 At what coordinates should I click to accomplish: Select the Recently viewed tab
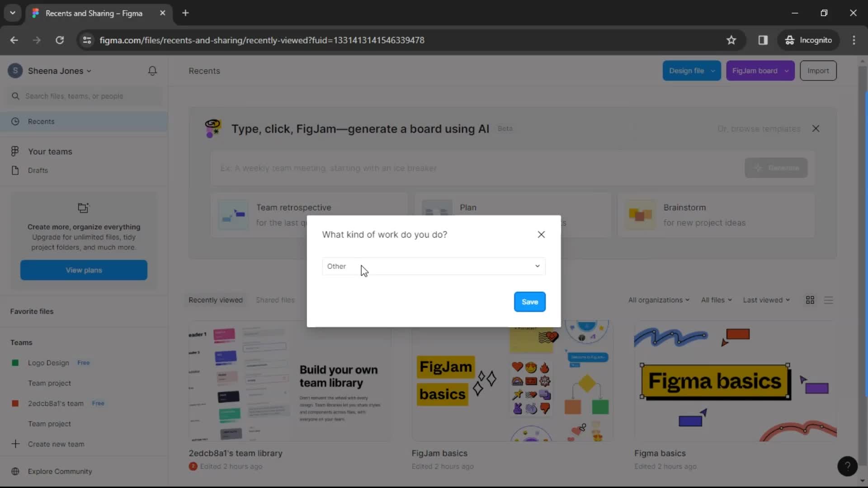coord(216,300)
